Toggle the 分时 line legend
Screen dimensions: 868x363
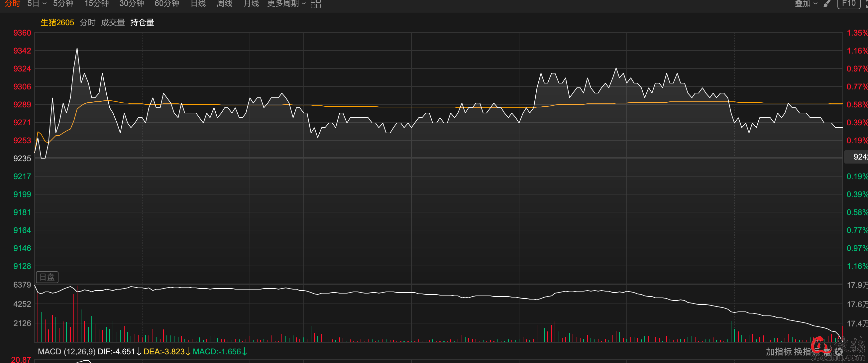click(88, 23)
